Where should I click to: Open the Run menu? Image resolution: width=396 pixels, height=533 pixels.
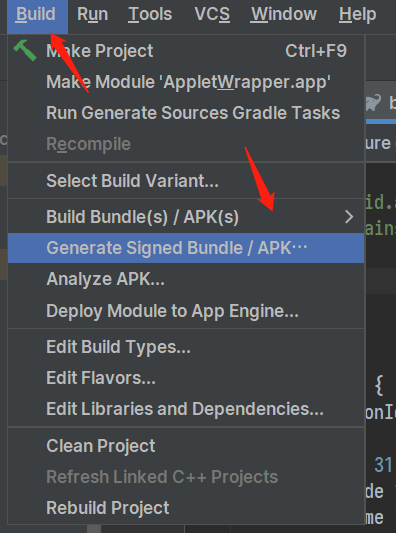coord(92,14)
